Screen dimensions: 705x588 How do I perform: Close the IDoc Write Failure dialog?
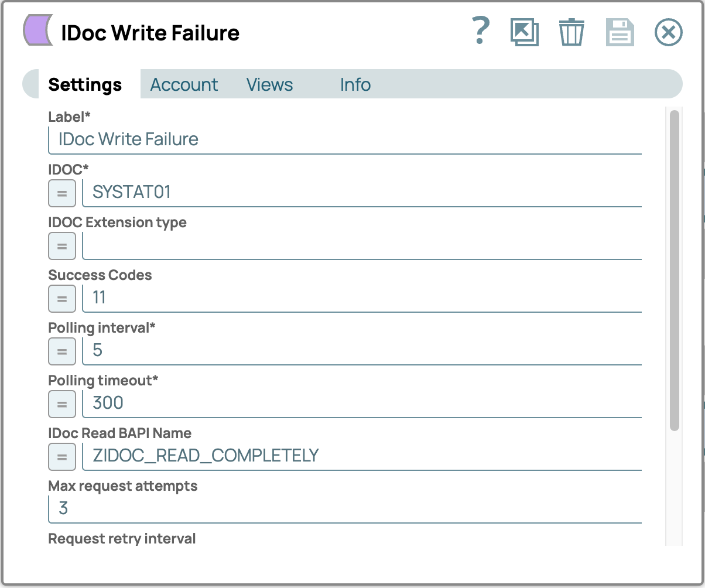tap(668, 32)
